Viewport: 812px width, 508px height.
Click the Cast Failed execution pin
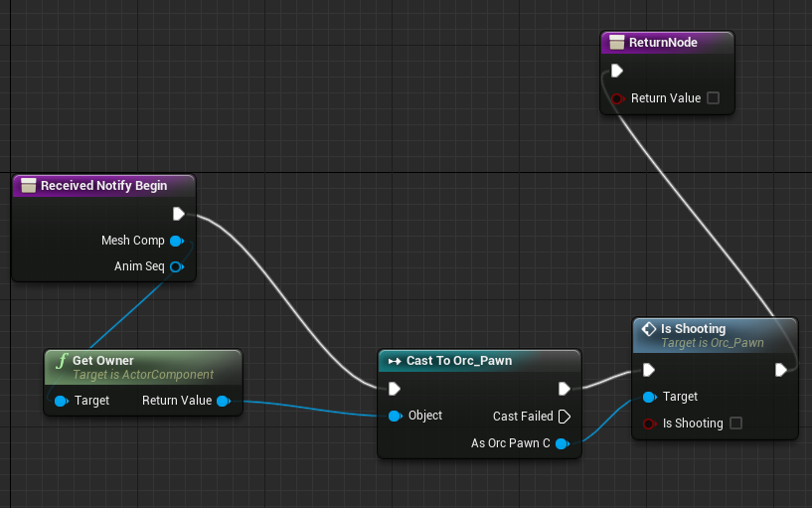click(x=565, y=417)
